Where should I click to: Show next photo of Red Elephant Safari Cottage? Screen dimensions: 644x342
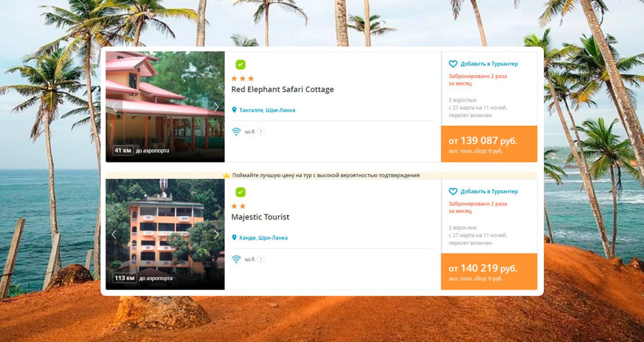click(216, 107)
